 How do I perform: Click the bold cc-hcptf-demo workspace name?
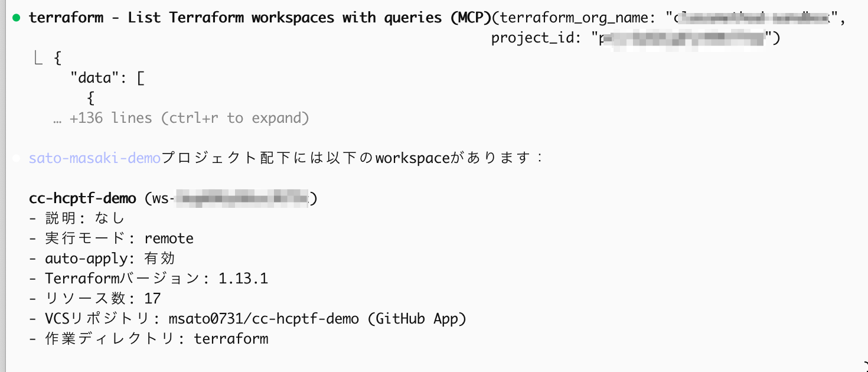click(x=82, y=198)
